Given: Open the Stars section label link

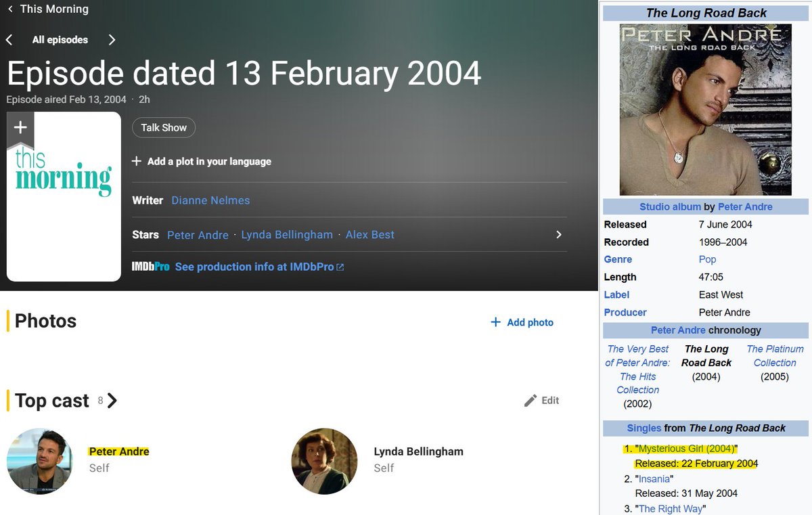Looking at the screenshot, I should [x=145, y=235].
